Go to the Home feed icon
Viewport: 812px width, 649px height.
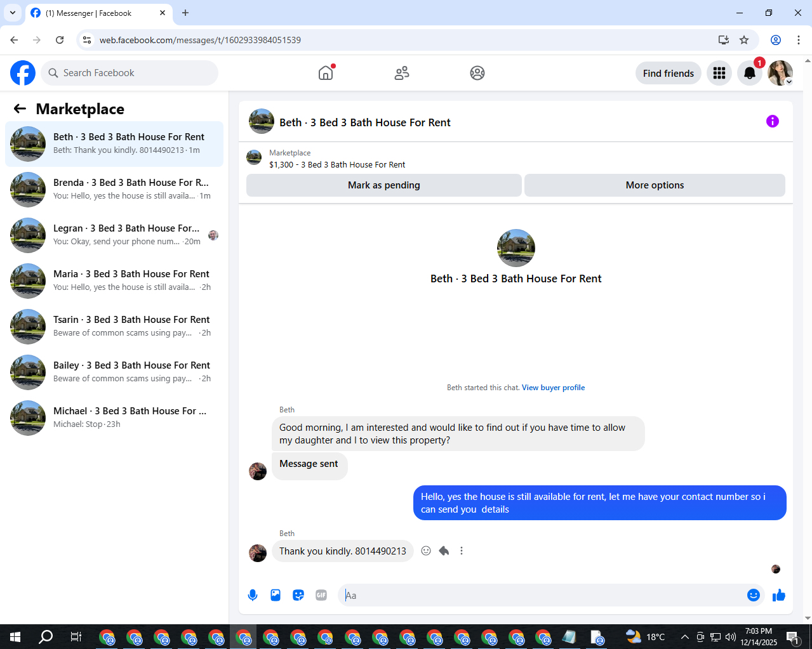(326, 73)
